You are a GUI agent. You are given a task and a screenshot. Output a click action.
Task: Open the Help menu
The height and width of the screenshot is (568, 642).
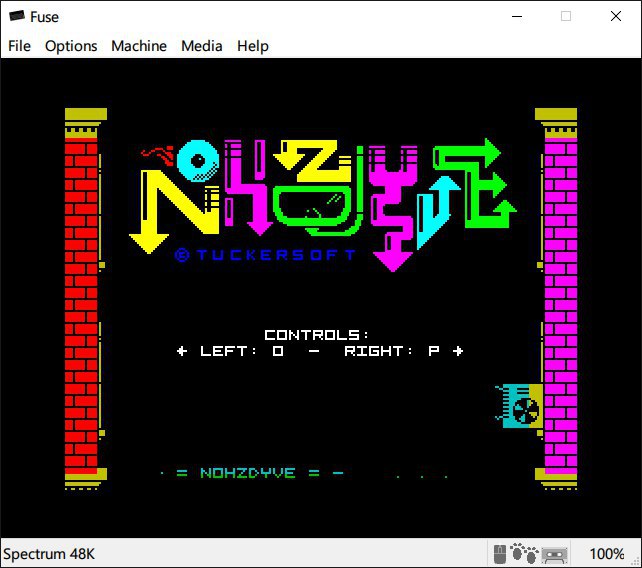click(x=253, y=46)
